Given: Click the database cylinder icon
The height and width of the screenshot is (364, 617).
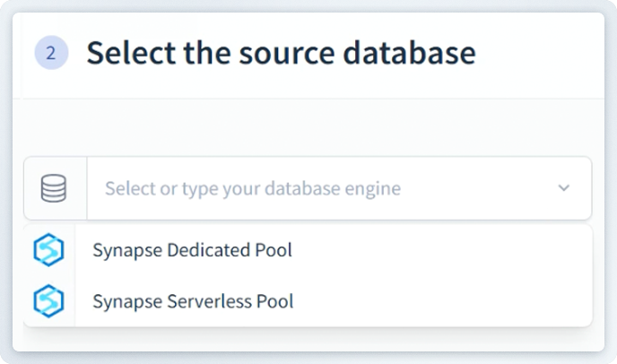Looking at the screenshot, I should 55,188.
